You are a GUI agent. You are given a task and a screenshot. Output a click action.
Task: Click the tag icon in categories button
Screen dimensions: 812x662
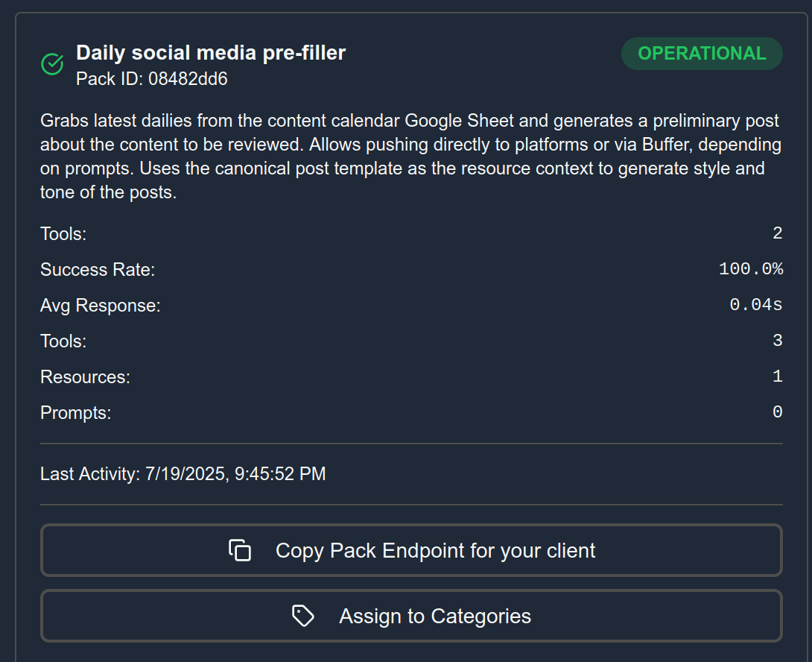[303, 616]
